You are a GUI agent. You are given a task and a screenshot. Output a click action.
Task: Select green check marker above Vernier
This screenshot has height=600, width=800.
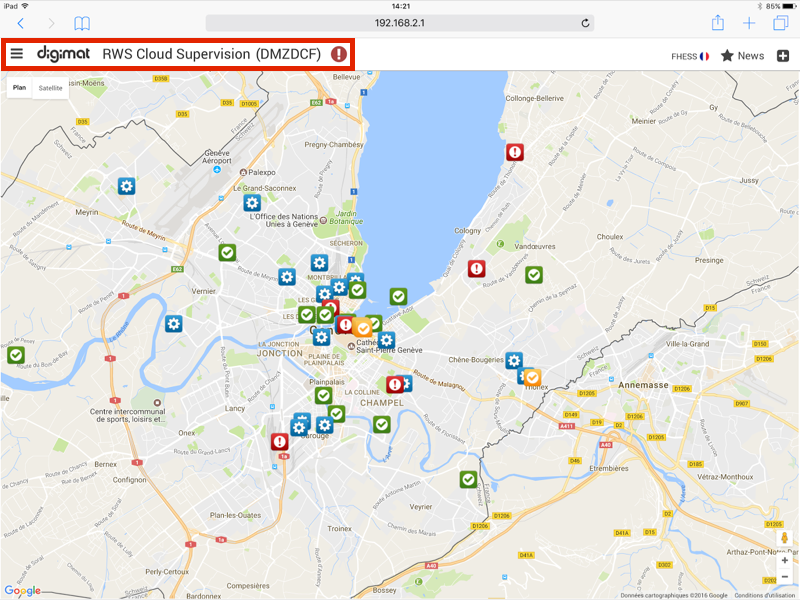228,253
